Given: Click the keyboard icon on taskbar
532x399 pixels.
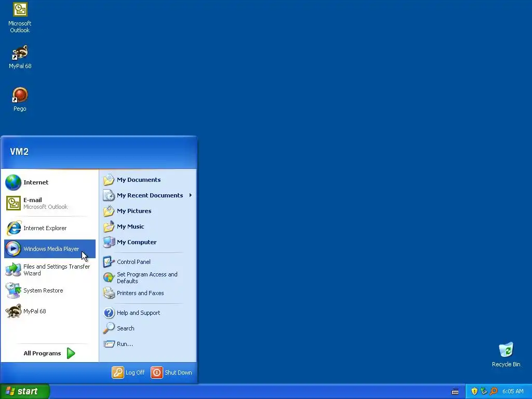Looking at the screenshot, I should pyautogui.click(x=455, y=392).
